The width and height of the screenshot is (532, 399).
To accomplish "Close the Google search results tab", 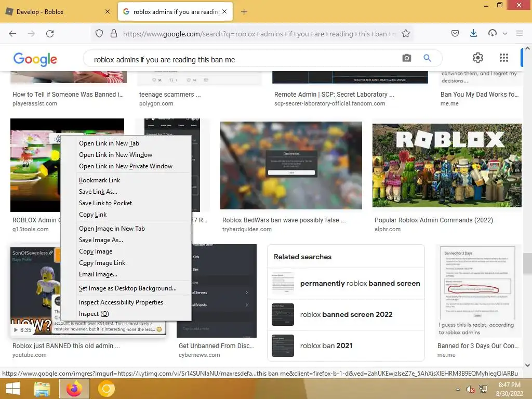I will click(224, 11).
